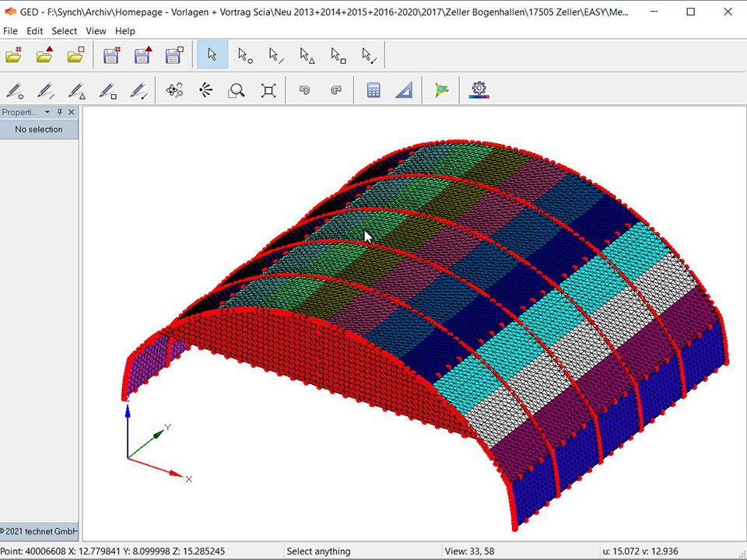
Task: Close the Properties panel
Action: click(72, 112)
